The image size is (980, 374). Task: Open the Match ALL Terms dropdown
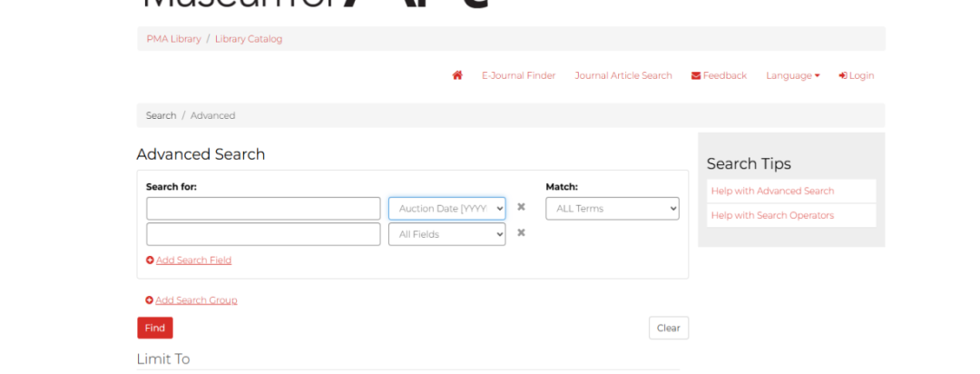point(612,209)
